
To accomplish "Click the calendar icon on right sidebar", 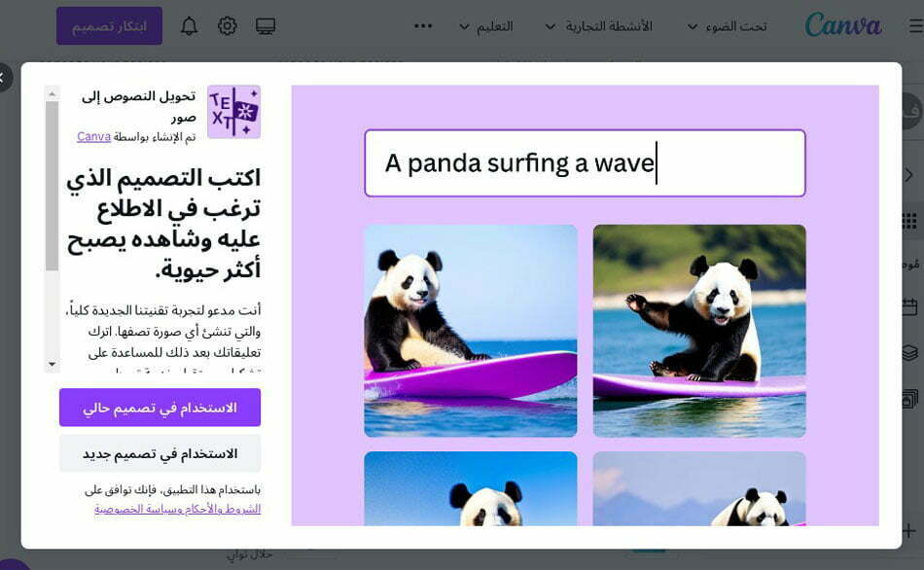I will click(x=909, y=307).
